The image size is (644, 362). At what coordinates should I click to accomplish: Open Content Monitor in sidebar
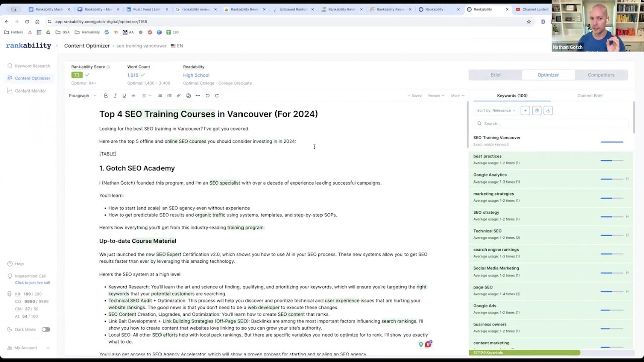coord(26,90)
